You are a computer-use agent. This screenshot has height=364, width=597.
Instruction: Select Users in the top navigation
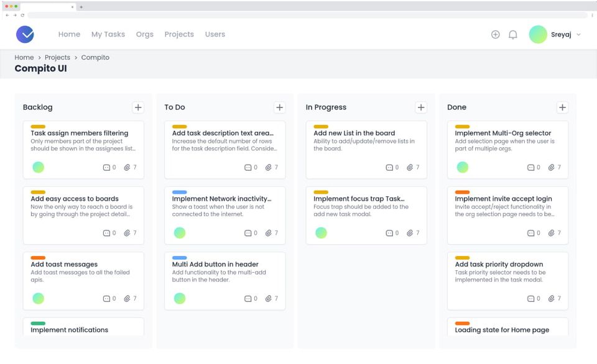tap(215, 34)
